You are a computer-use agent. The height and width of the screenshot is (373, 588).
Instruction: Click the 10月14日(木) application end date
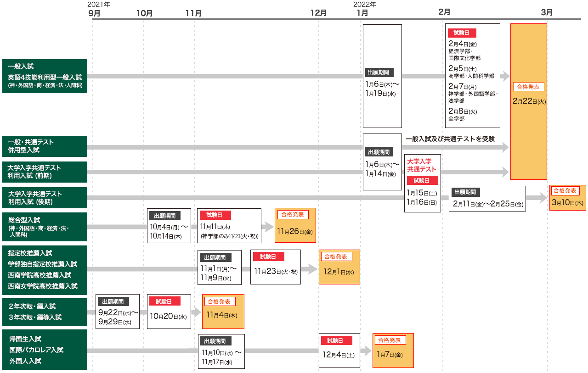tap(166, 236)
